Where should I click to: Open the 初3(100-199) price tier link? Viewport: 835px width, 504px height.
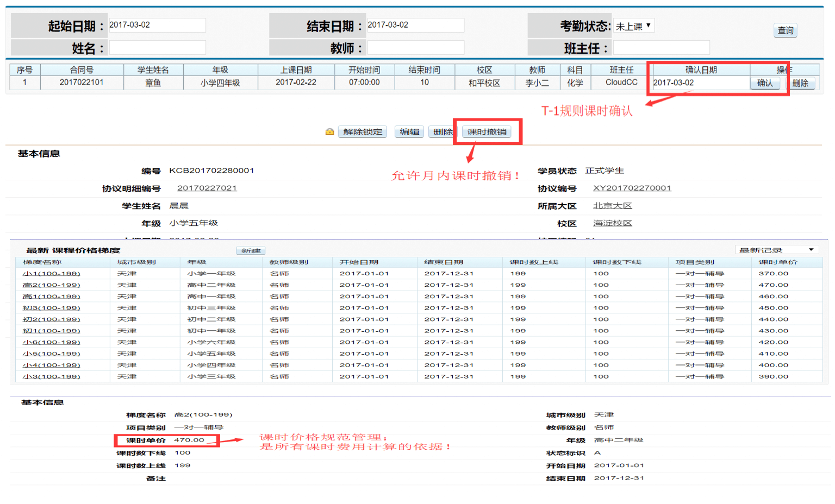(51, 308)
